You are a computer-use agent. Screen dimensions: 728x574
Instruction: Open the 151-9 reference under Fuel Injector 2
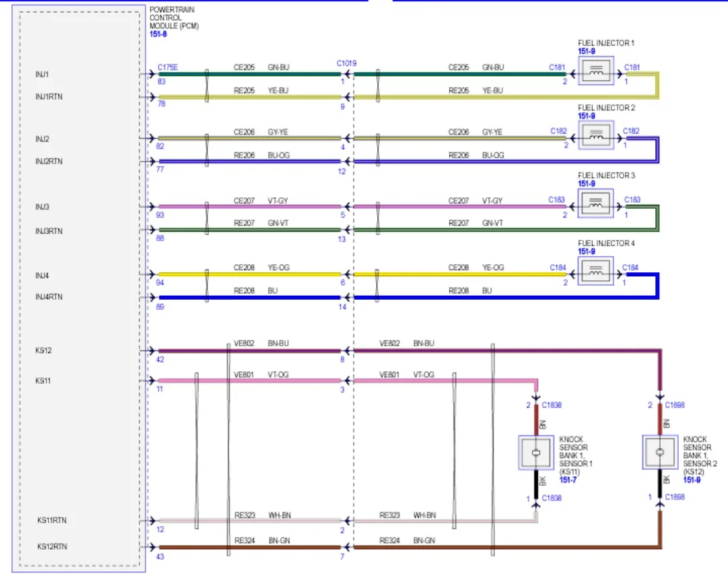point(587,116)
